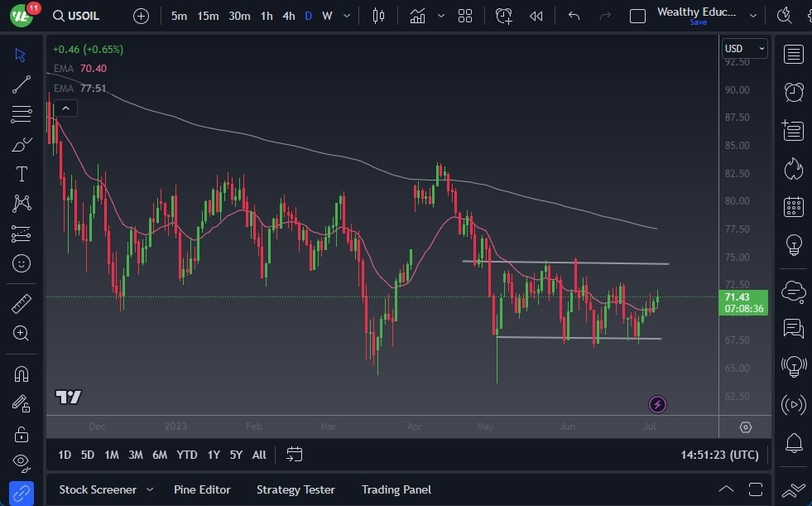Open the watchlist panel icon
The width and height of the screenshot is (812, 506).
[793, 55]
